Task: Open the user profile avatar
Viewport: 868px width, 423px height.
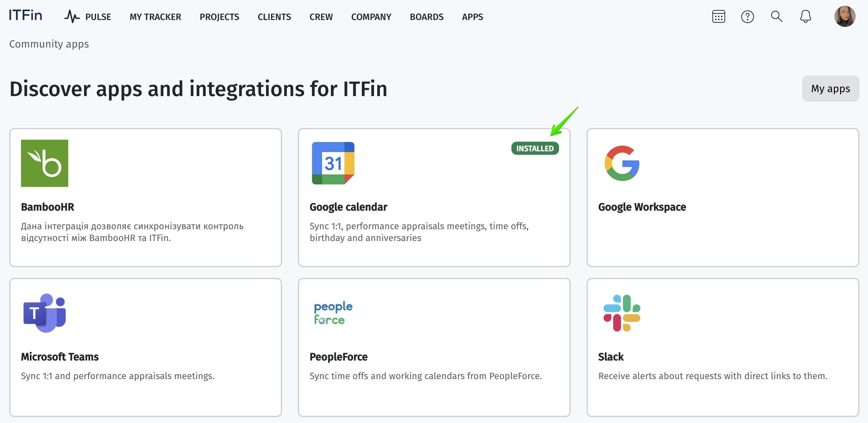Action: [x=844, y=16]
